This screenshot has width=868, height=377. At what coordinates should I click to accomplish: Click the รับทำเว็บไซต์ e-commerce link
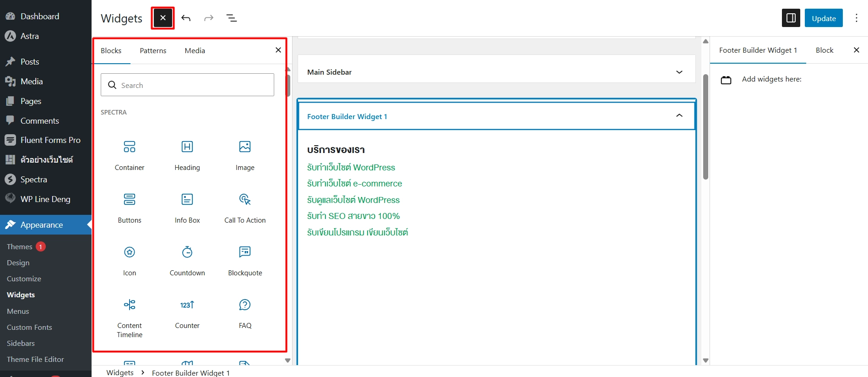click(355, 184)
